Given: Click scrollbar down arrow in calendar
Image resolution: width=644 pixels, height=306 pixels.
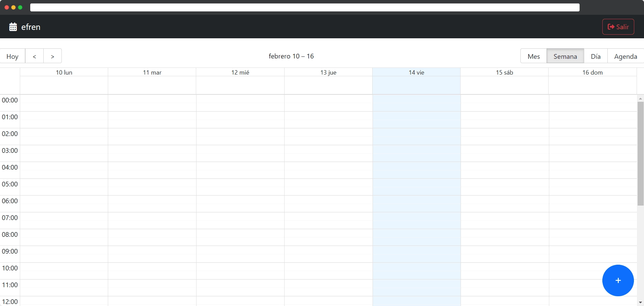Looking at the screenshot, I should pos(640,303).
